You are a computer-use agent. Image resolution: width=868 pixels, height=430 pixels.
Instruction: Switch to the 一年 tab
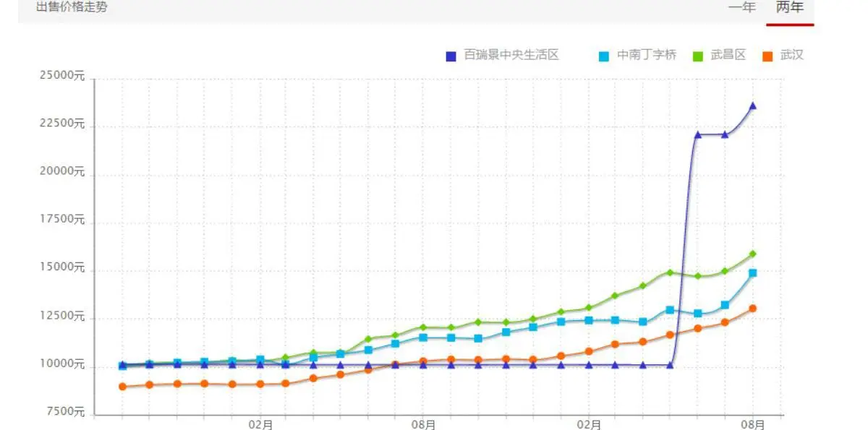pos(741,8)
